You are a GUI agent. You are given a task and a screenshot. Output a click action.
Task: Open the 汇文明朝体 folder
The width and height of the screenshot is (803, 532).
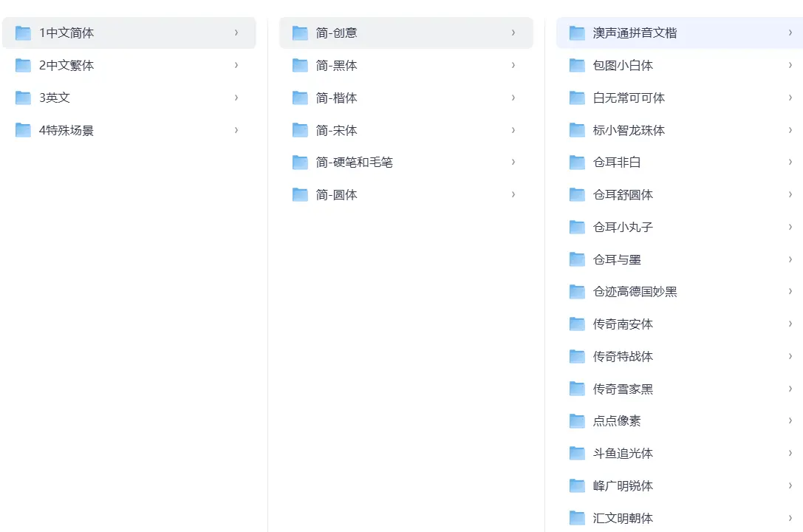pos(624,517)
